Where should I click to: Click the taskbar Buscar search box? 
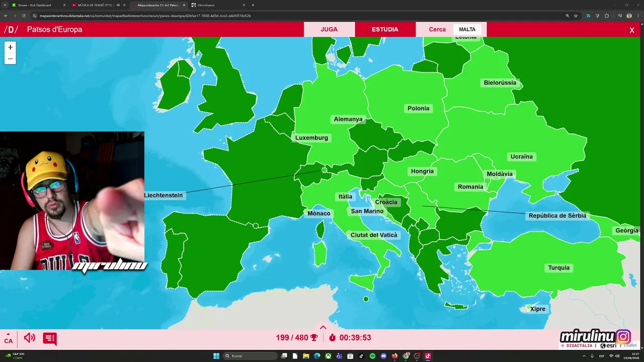pyautogui.click(x=250, y=356)
